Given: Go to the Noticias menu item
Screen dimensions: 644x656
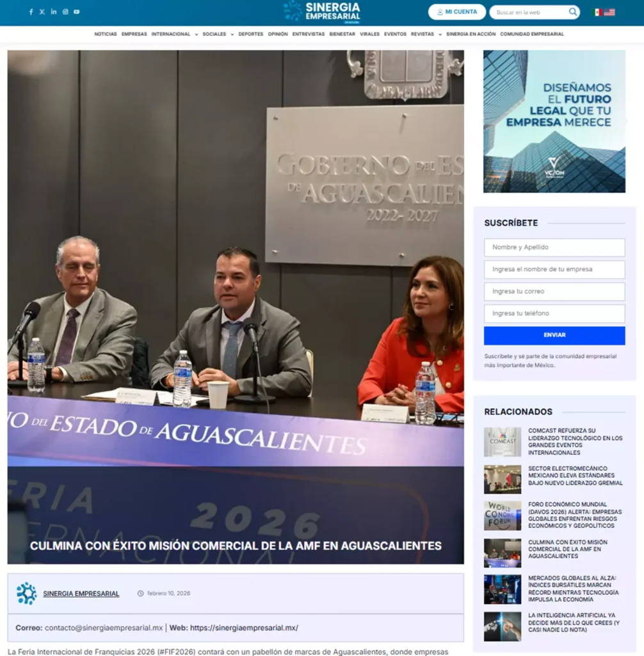Looking at the screenshot, I should 106,34.
